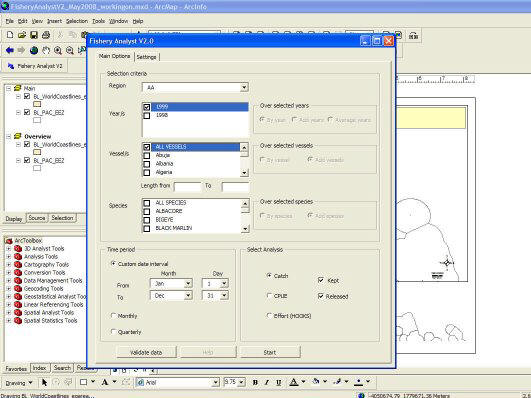The image size is (531, 398).
Task: Toggle BL_PAC_EEZ layer under Main
Action: [x=27, y=112]
